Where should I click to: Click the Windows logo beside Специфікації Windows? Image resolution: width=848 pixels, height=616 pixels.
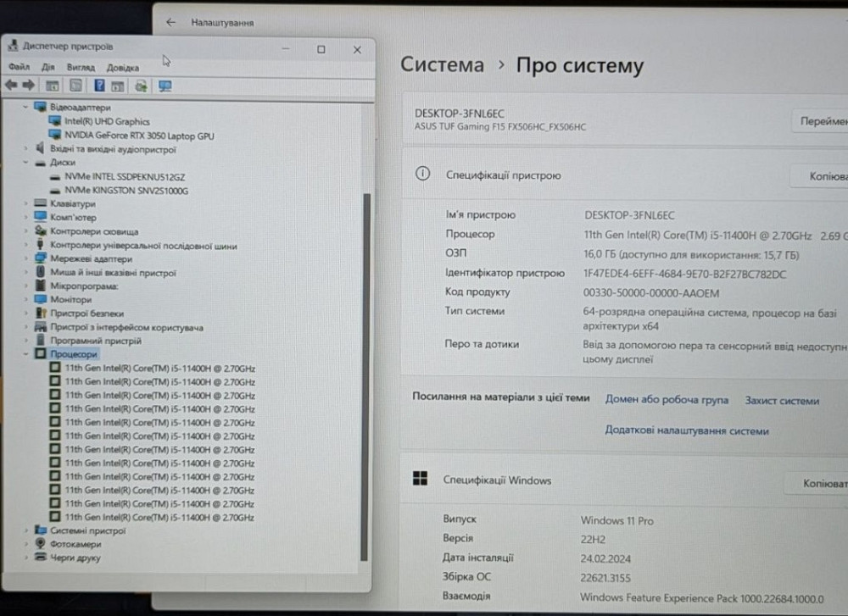pos(420,480)
